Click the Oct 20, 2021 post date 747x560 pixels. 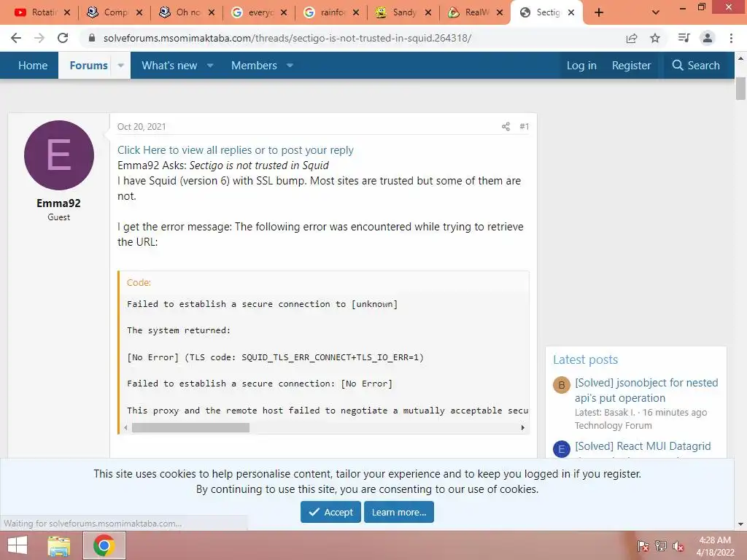coord(142,127)
